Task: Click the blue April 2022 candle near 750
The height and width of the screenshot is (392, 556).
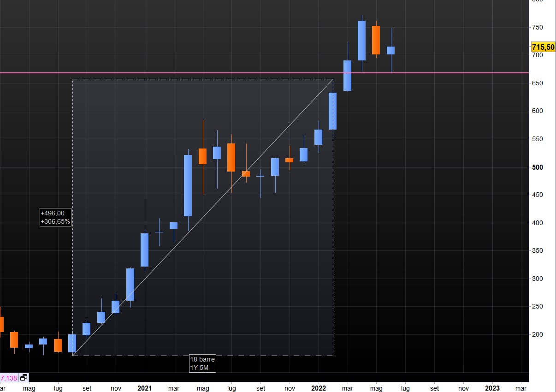Action: [361, 41]
